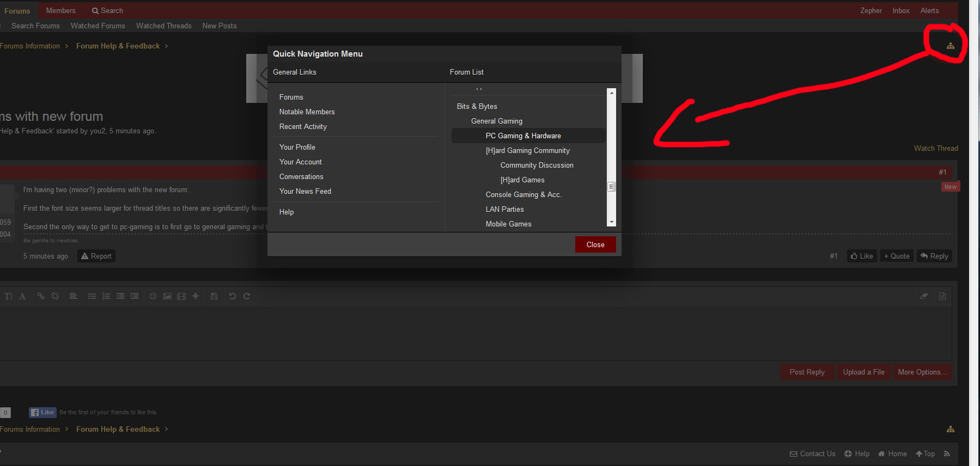This screenshot has width=980, height=466.
Task: Open the Forums tab in navigation bar
Action: pyautogui.click(x=17, y=10)
